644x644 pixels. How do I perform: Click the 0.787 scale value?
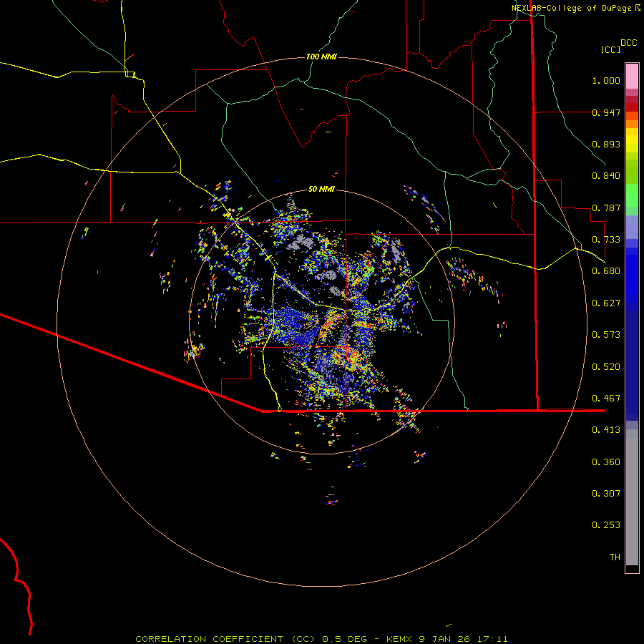(x=606, y=208)
